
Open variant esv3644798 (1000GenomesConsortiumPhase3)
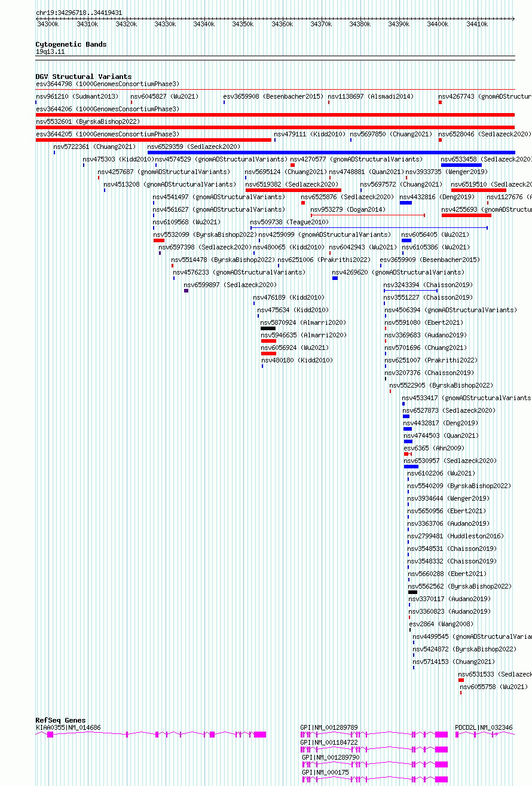(x=108, y=84)
